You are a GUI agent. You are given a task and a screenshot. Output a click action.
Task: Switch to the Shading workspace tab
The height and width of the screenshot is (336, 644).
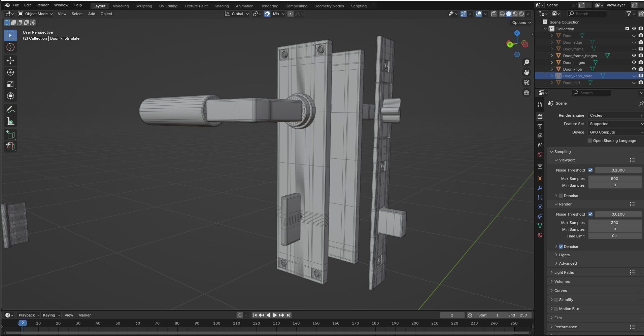(222, 6)
